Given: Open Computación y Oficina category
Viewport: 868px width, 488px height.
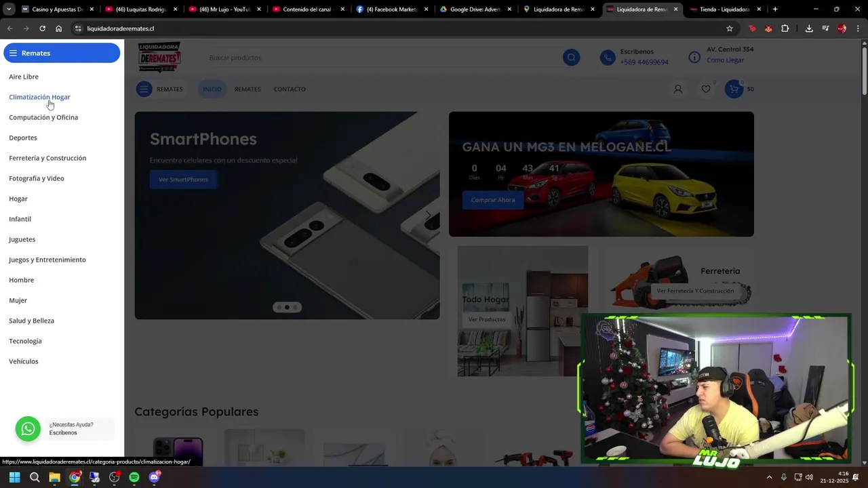Looking at the screenshot, I should click(x=43, y=117).
